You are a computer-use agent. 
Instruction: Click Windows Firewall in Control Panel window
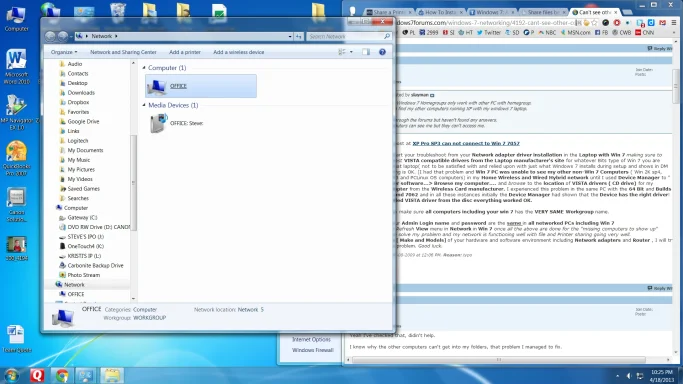coord(313,350)
